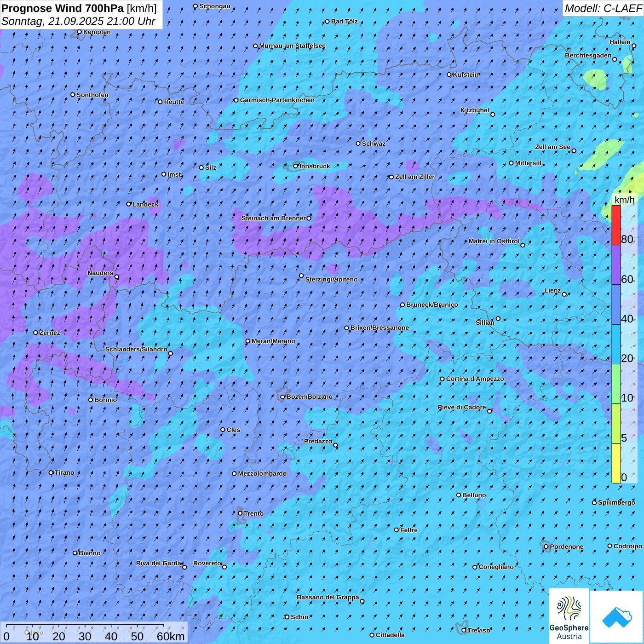
Task: Click the Garmisch-Partenkirchen location dot
Action: pos(236,100)
